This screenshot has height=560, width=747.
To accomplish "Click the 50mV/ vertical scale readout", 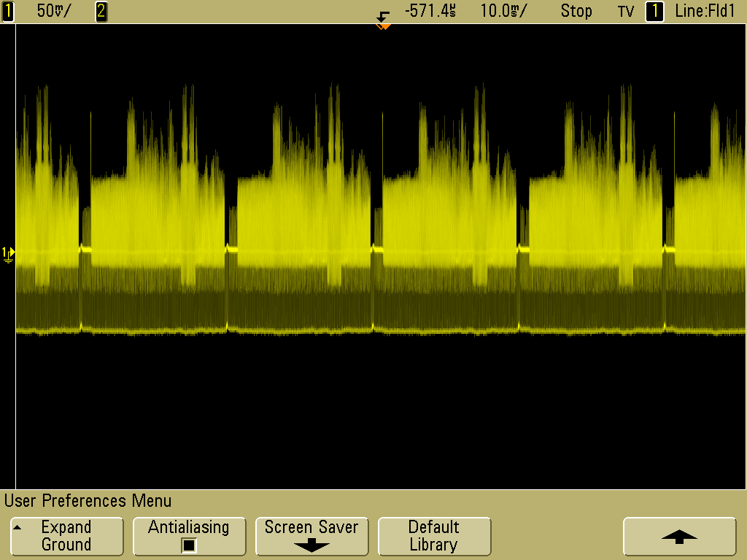I will coord(54,11).
